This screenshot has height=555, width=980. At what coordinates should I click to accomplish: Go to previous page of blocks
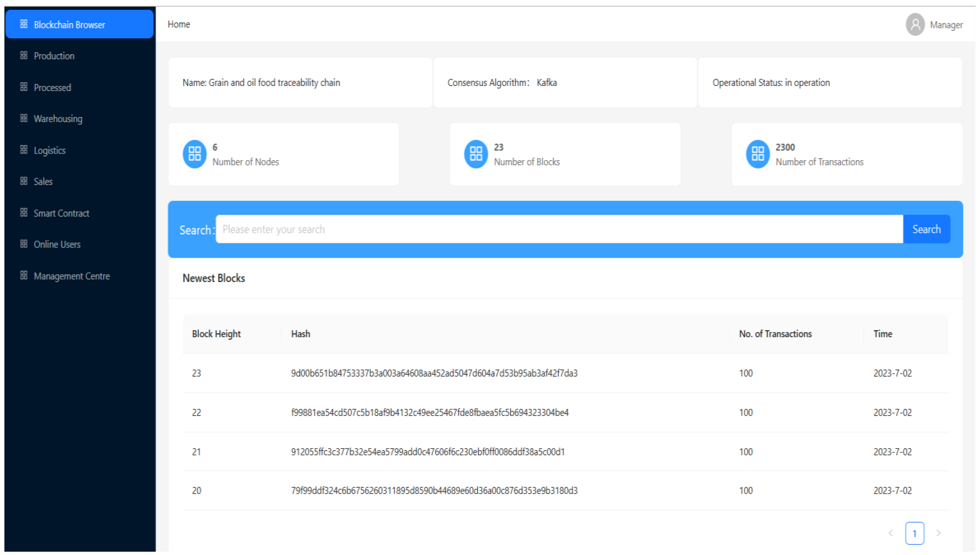click(891, 533)
